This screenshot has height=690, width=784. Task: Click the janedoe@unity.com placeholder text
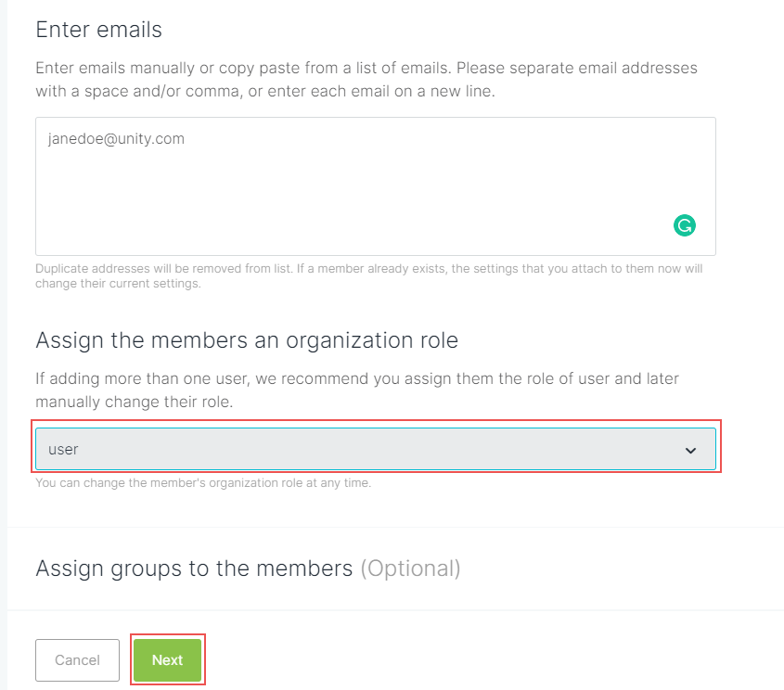point(116,139)
